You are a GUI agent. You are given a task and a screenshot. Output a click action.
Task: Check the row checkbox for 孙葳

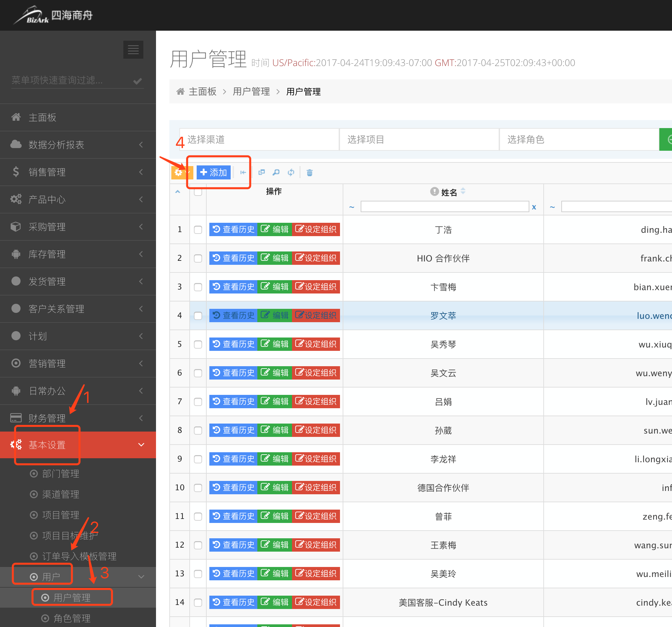tap(198, 431)
